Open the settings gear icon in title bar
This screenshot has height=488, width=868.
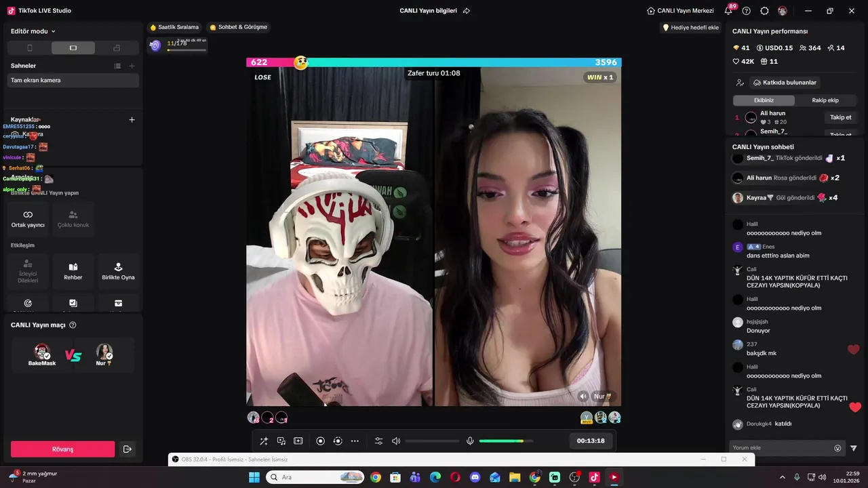click(x=765, y=11)
